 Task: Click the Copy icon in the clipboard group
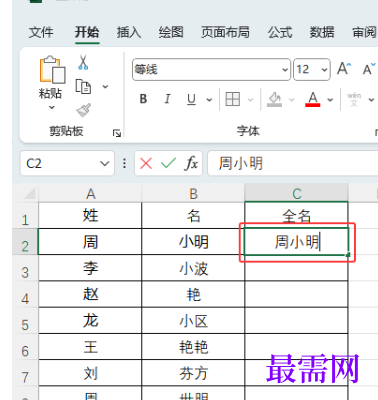pyautogui.click(x=83, y=87)
